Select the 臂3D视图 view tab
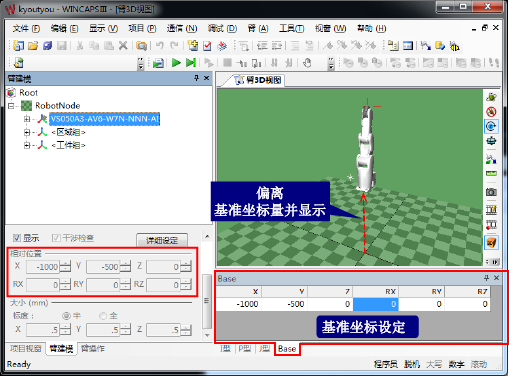The width and height of the screenshot is (509, 377). click(258, 80)
